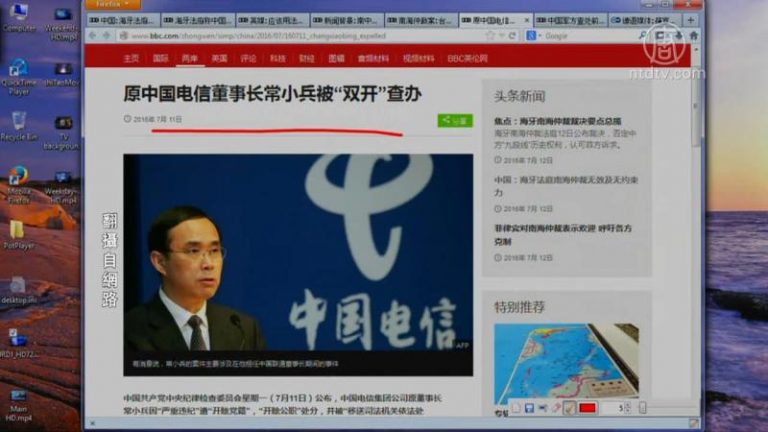Select the desktop.ini file icon

click(18, 290)
